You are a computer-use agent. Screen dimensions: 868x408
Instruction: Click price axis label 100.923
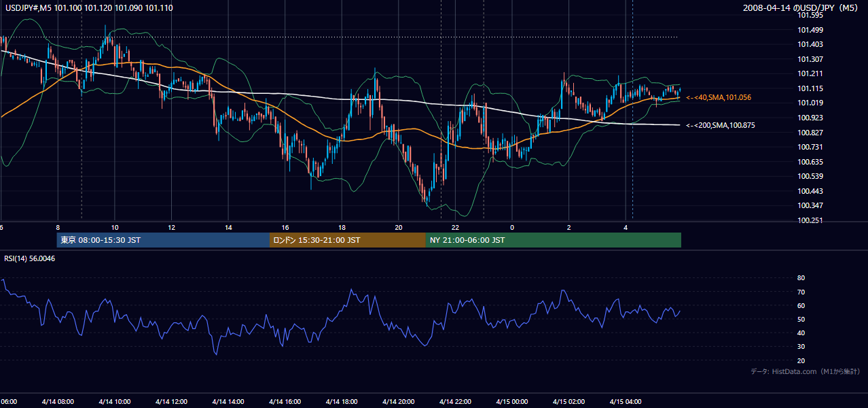[x=810, y=118]
